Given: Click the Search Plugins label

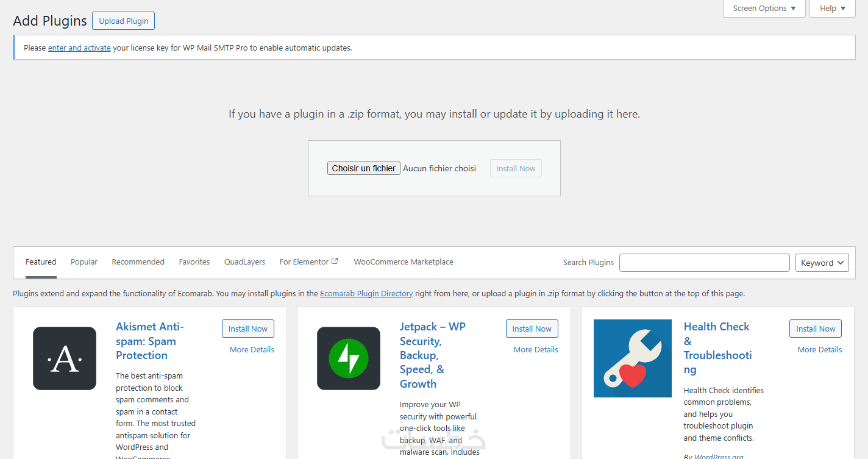Looking at the screenshot, I should click(588, 262).
